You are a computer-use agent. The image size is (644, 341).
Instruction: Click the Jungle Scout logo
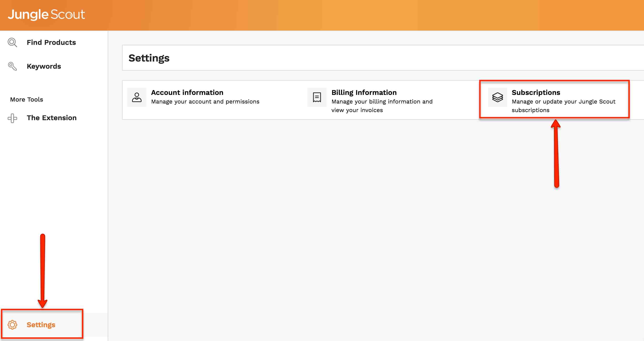click(x=46, y=15)
